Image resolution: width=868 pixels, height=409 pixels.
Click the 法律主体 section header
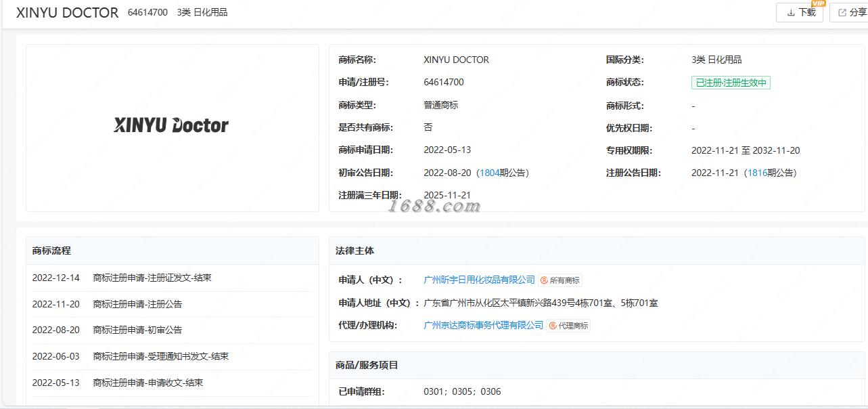click(x=598, y=251)
